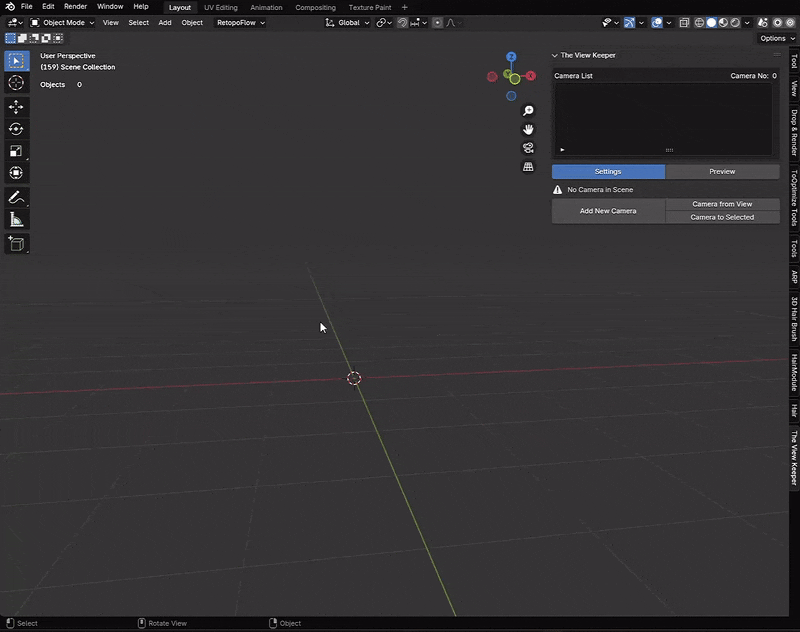Toggle snapping magnet on
Image resolution: width=800 pixels, height=632 pixels.
pyautogui.click(x=402, y=22)
